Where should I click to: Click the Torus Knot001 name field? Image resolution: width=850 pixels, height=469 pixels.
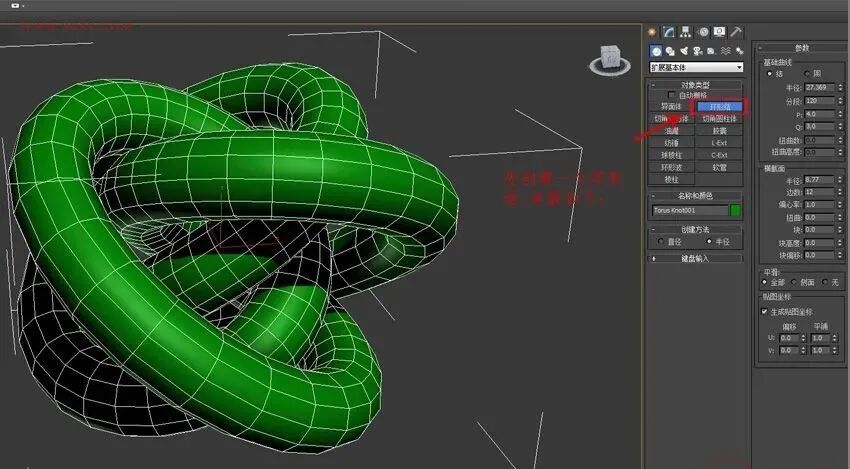point(690,210)
